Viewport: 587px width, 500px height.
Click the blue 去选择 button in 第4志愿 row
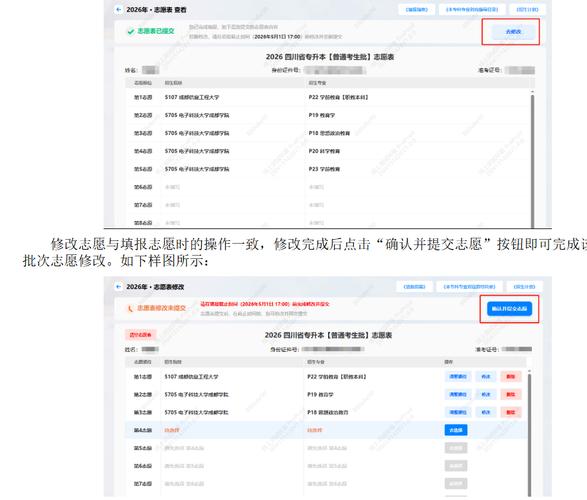pyautogui.click(x=456, y=430)
